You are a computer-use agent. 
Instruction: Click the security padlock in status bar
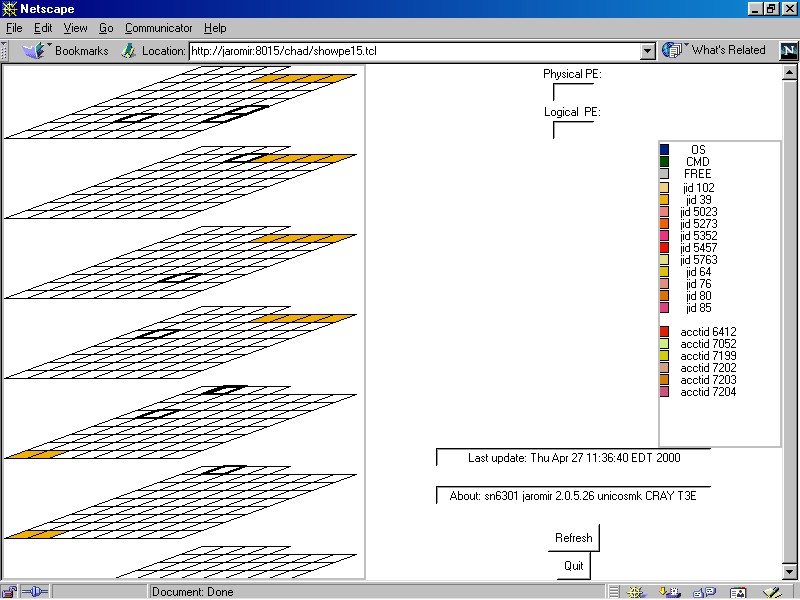pos(10,592)
